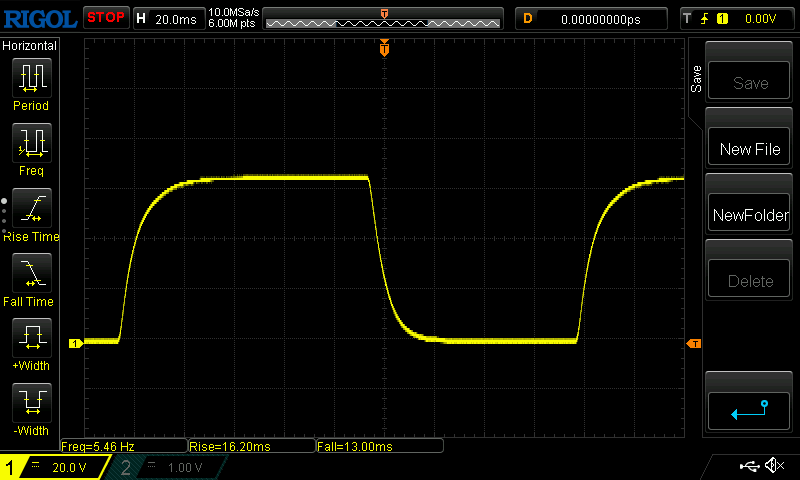Click the orange trigger position marker atop grid
Screen dimensions: 800x480
pos(384,48)
